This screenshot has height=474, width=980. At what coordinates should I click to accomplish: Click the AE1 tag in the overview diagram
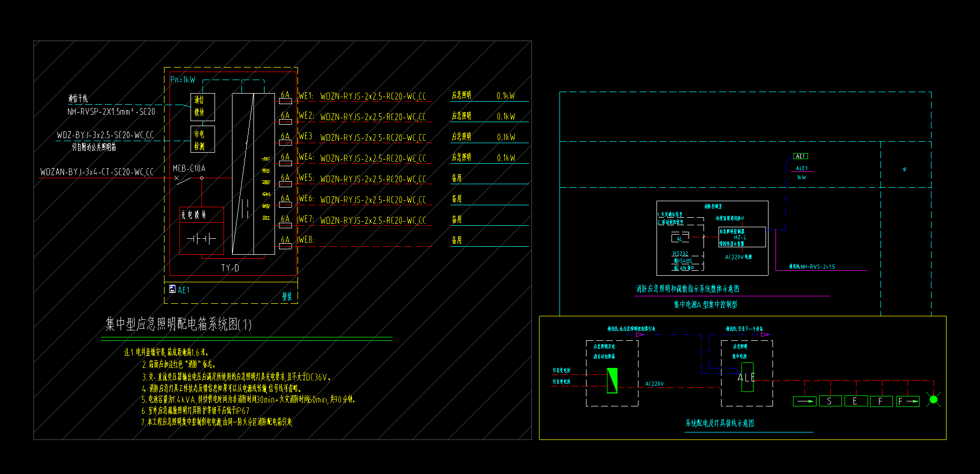(800, 157)
